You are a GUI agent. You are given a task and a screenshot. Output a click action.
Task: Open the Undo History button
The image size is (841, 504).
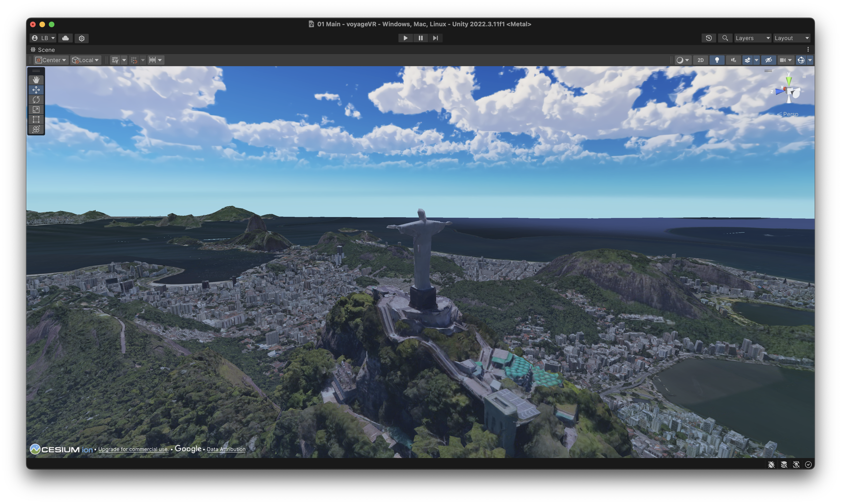[x=708, y=38]
